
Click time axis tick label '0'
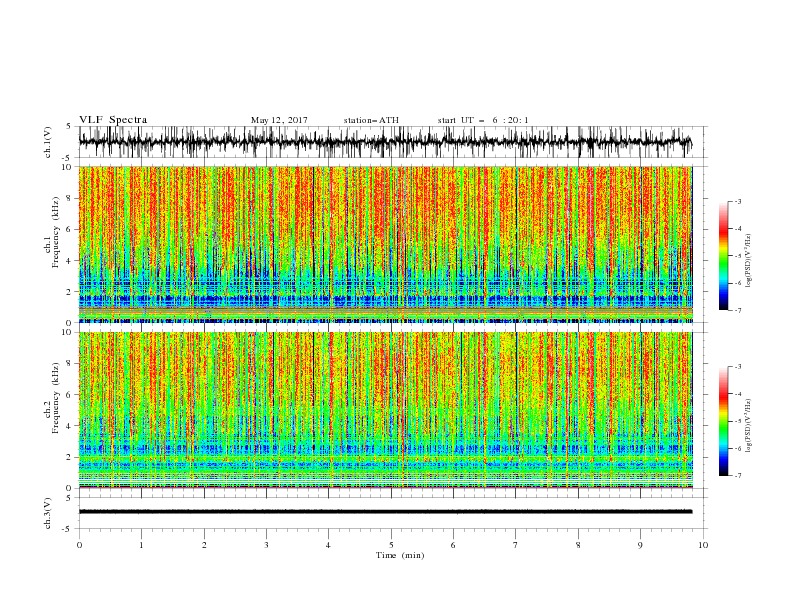[x=79, y=545]
